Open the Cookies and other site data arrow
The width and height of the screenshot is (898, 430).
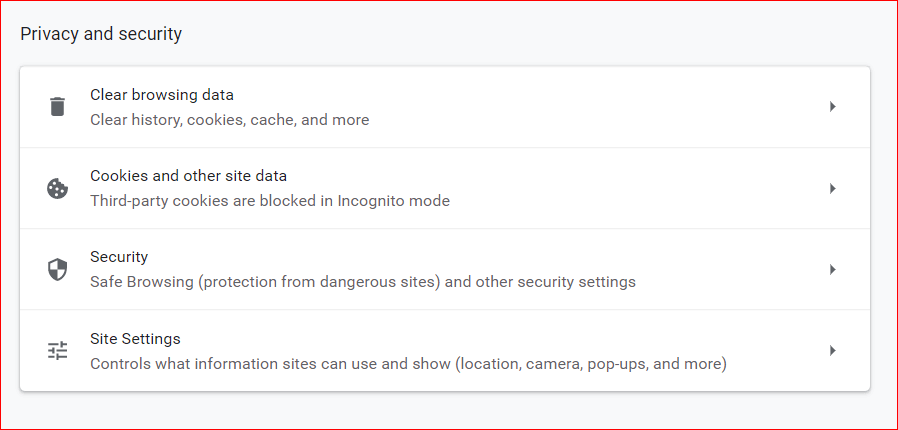pos(833,188)
